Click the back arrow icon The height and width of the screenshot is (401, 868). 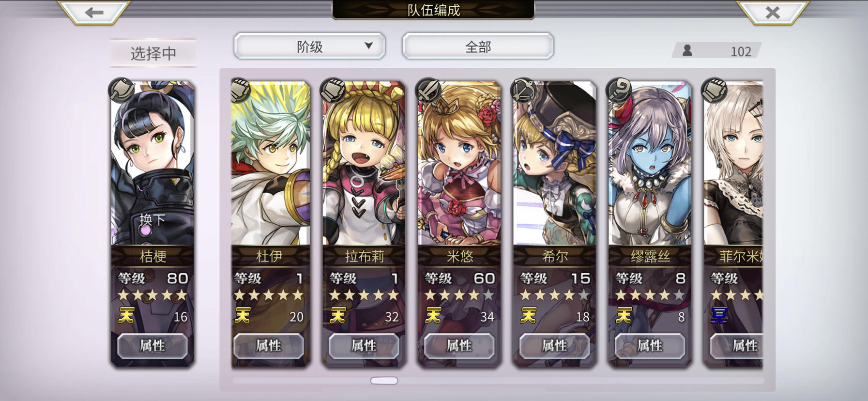pos(94,12)
